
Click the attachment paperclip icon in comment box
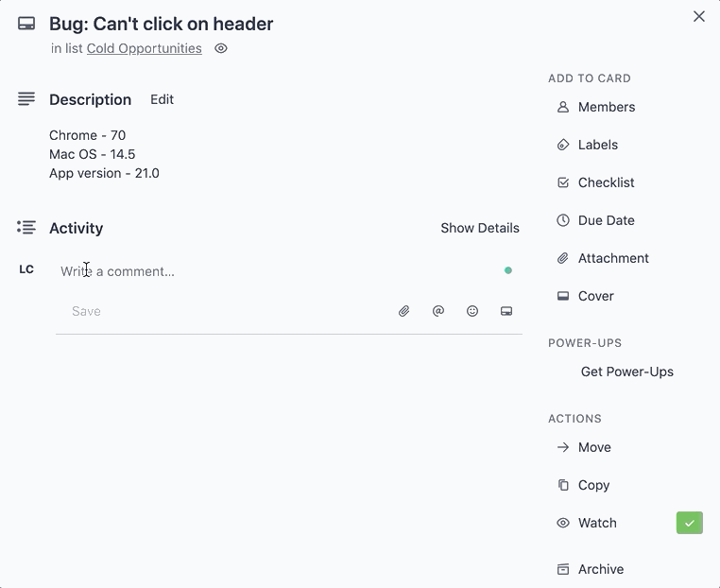click(x=404, y=311)
